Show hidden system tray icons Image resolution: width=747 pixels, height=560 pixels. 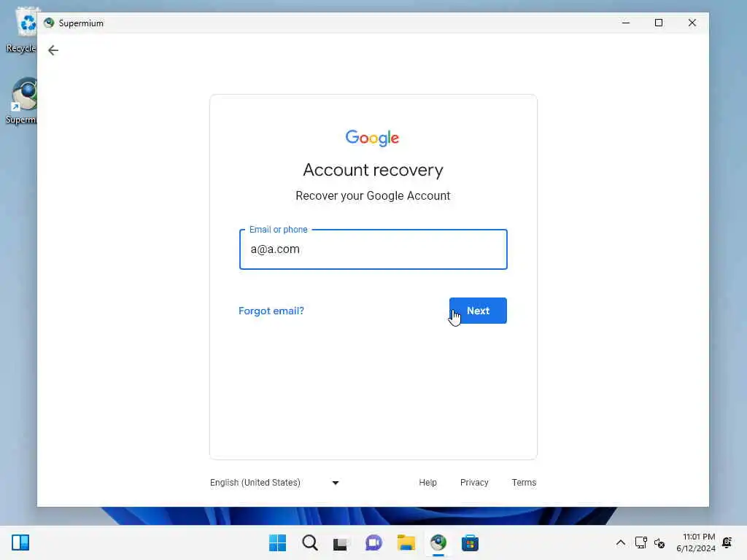620,542
